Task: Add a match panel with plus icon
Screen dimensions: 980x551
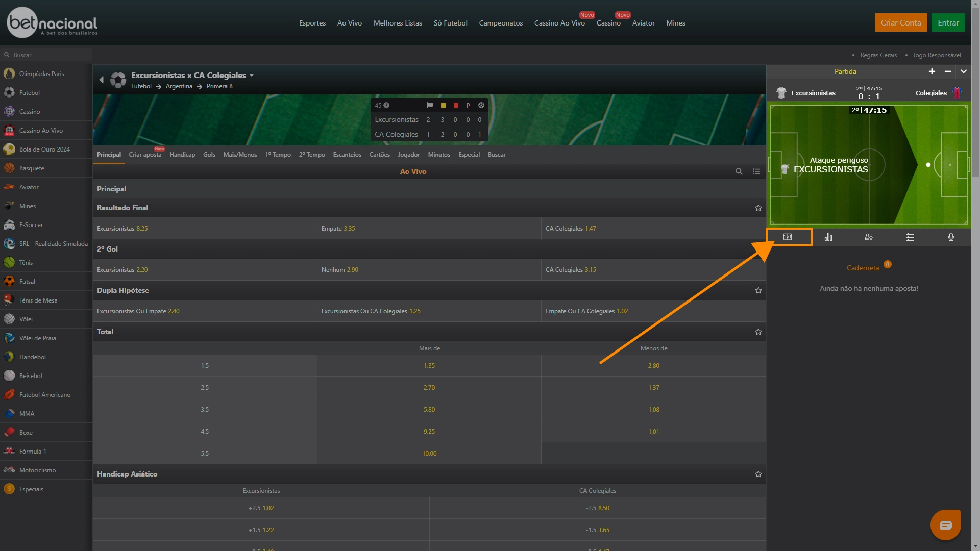Action: 932,71
